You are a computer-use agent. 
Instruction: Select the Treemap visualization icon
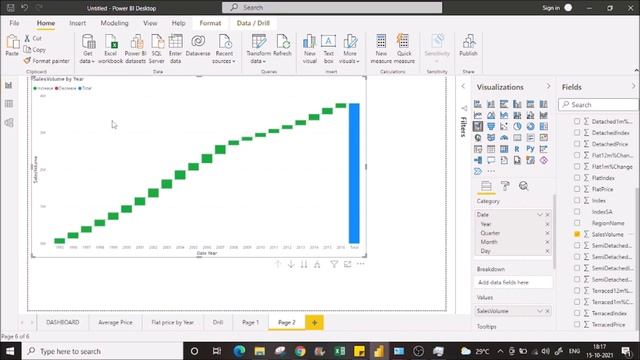coord(543,127)
